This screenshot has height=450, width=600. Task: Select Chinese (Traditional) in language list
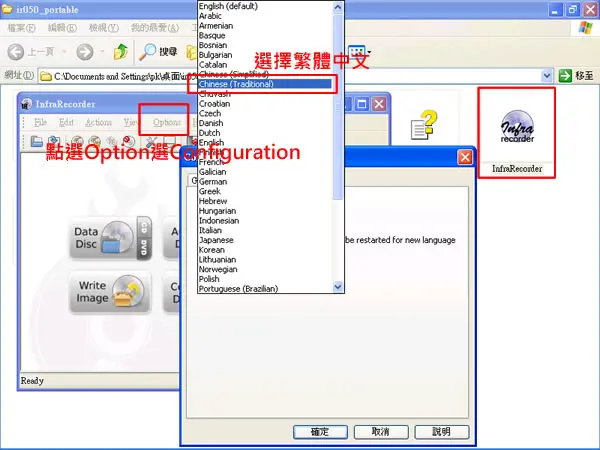[265, 84]
